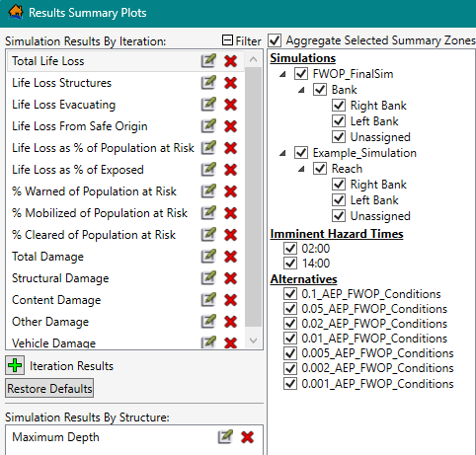Remove Life Loss as % of Population at Risk
This screenshot has width=476, height=455.
[230, 148]
